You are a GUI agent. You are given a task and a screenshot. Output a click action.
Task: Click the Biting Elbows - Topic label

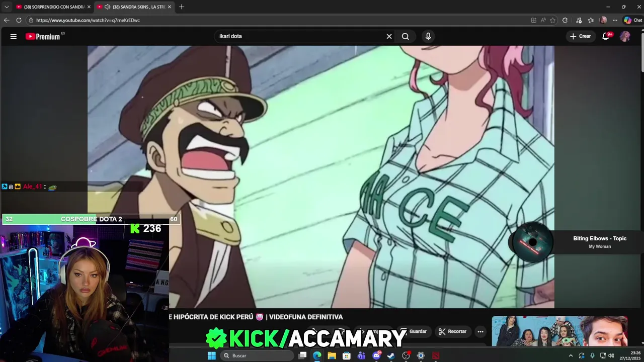coord(600,238)
